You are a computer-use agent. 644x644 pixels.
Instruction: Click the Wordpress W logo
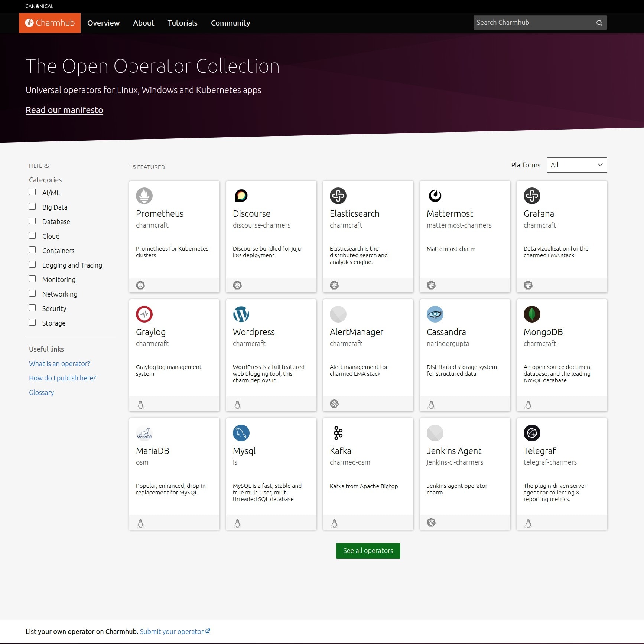241,314
